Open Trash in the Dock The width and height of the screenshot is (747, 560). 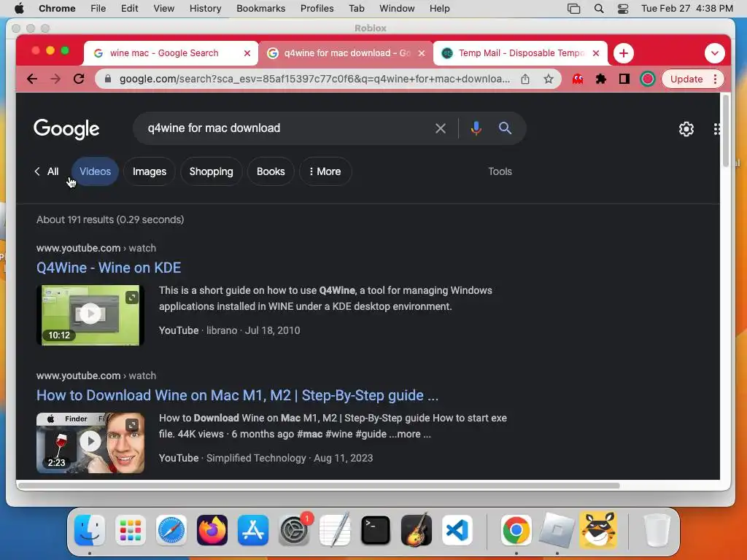(x=657, y=530)
